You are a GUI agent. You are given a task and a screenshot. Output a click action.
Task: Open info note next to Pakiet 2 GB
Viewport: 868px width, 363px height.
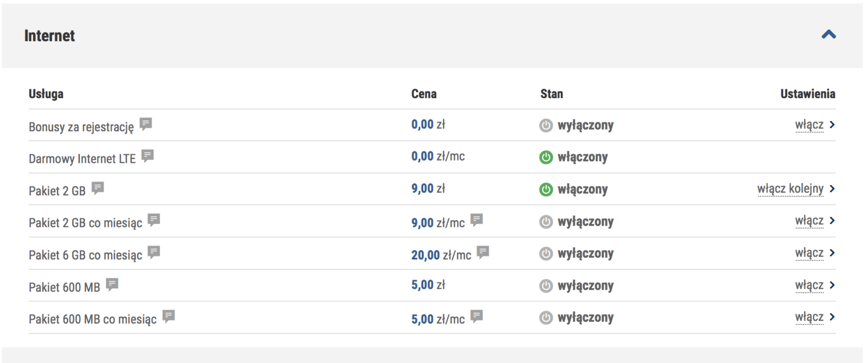(x=98, y=188)
